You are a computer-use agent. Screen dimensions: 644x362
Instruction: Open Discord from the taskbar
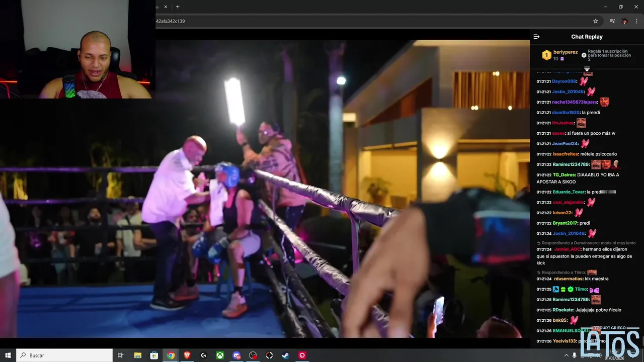point(236,355)
